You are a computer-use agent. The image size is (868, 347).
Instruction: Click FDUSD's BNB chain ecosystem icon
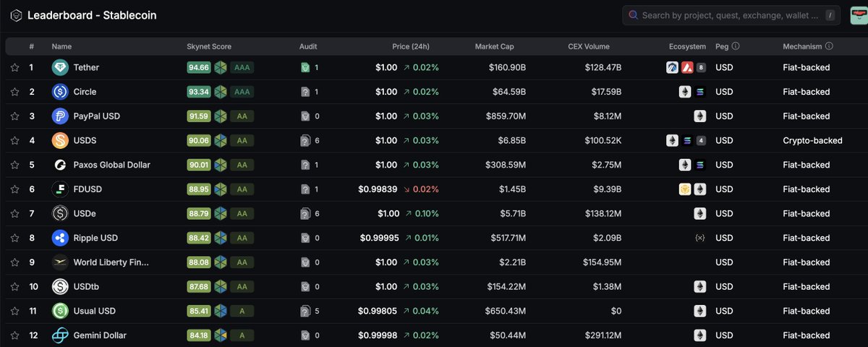pyautogui.click(x=684, y=189)
